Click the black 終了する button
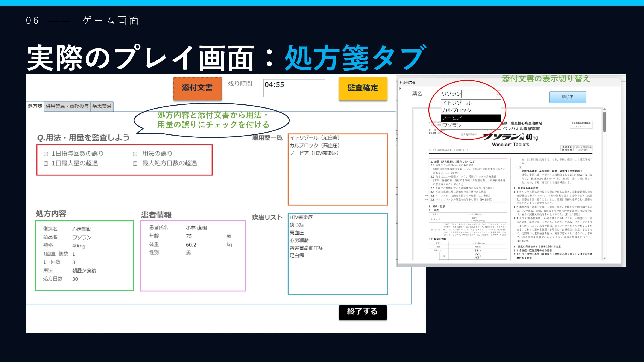The height and width of the screenshot is (362, 644). 363,312
